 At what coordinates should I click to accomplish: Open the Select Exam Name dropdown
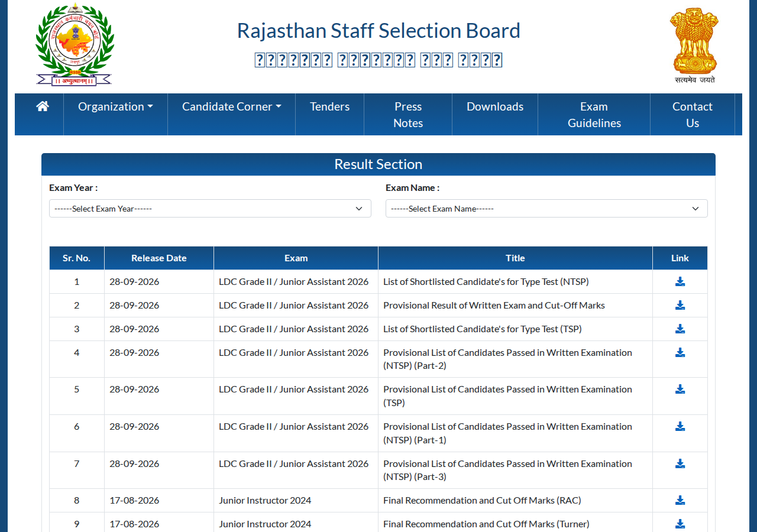[546, 209]
